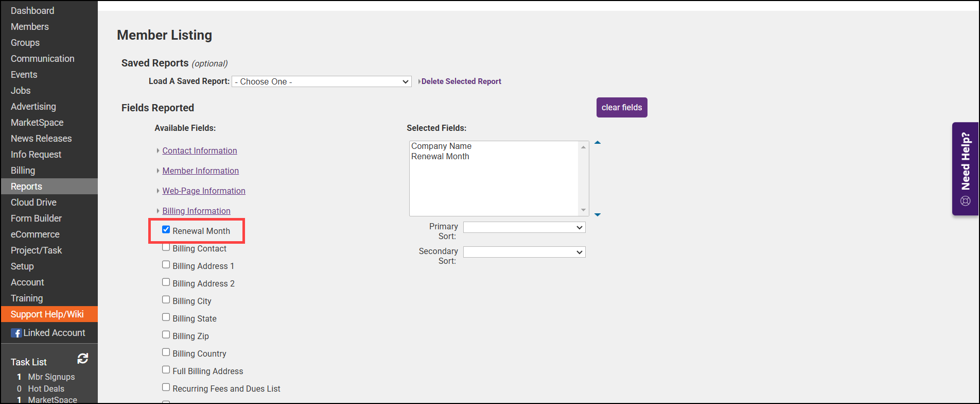The height and width of the screenshot is (404, 980).
Task: Move selected field down with blue arrow
Action: pos(598,214)
